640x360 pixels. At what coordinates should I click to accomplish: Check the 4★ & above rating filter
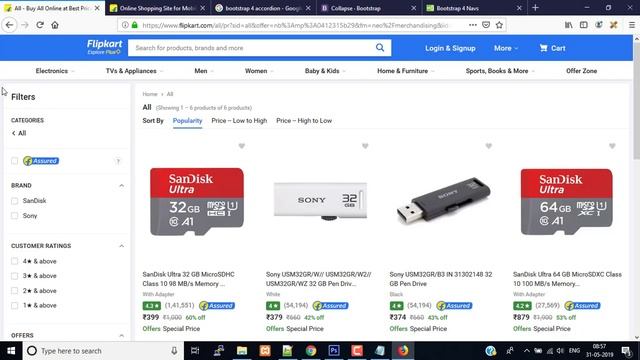(15, 261)
